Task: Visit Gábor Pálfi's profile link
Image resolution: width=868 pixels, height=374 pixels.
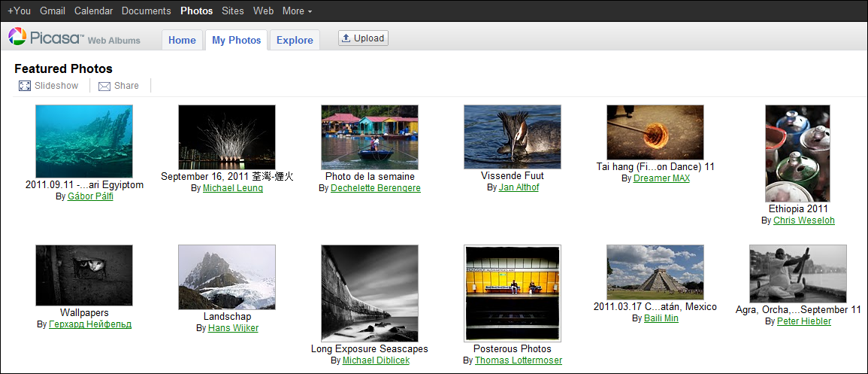Action: pos(90,196)
